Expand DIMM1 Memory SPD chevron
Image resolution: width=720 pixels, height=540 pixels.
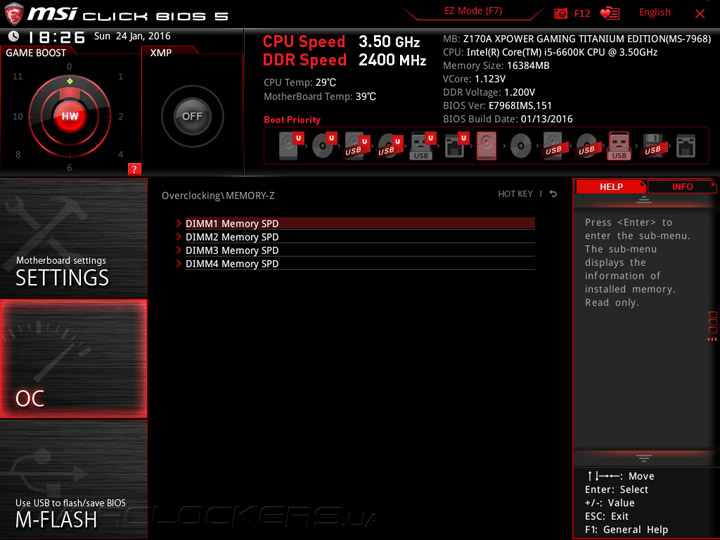tap(179, 224)
